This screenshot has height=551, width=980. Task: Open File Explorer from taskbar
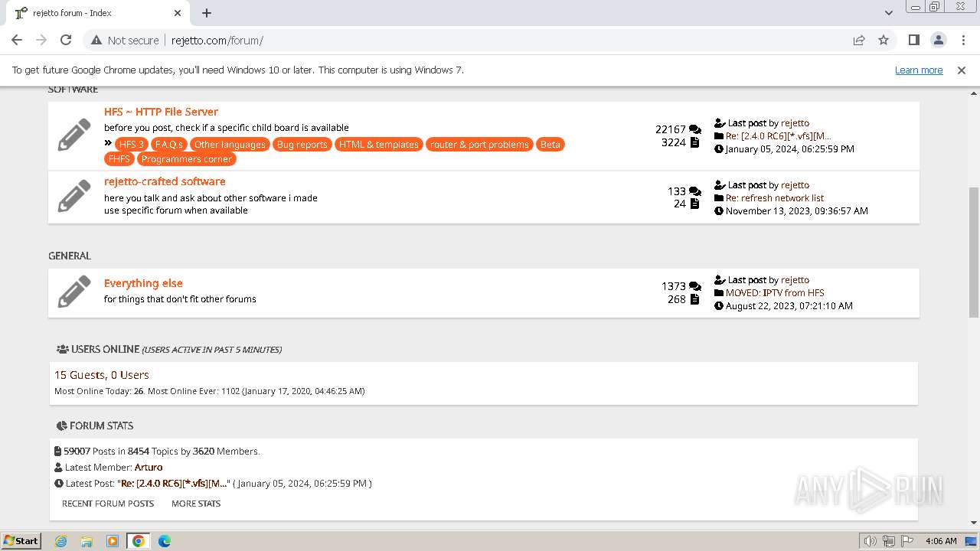[87, 541]
